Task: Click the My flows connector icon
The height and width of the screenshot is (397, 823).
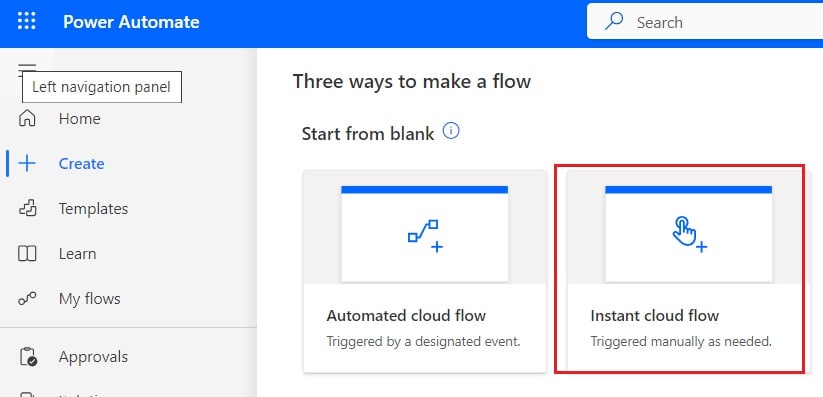Action: (27, 299)
